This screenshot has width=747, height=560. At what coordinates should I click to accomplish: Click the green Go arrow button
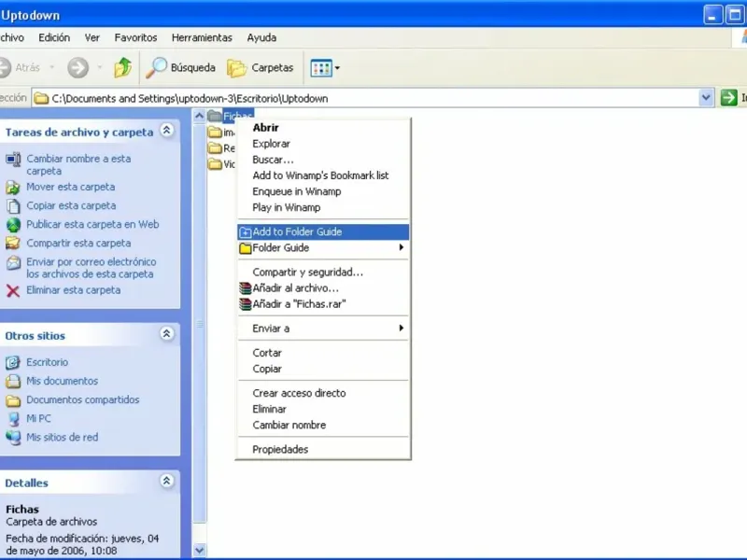pos(728,98)
